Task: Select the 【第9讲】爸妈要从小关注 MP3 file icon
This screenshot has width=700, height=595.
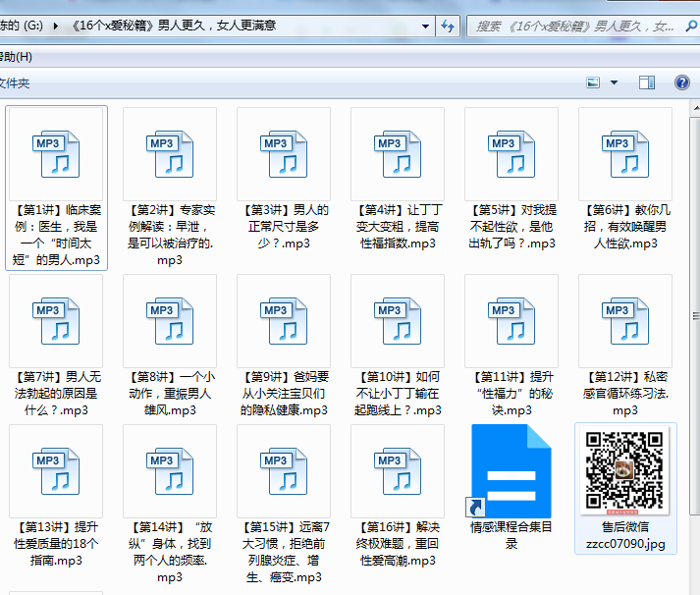Action: 284,321
